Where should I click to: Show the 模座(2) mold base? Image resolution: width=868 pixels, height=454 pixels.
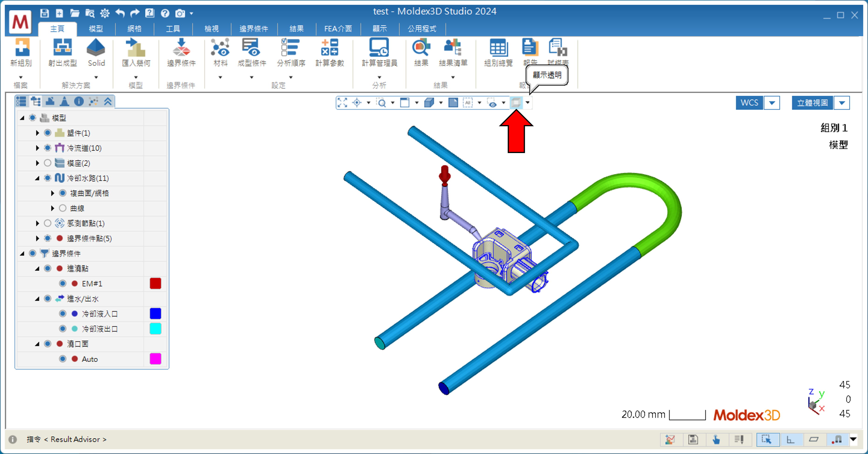[48, 163]
